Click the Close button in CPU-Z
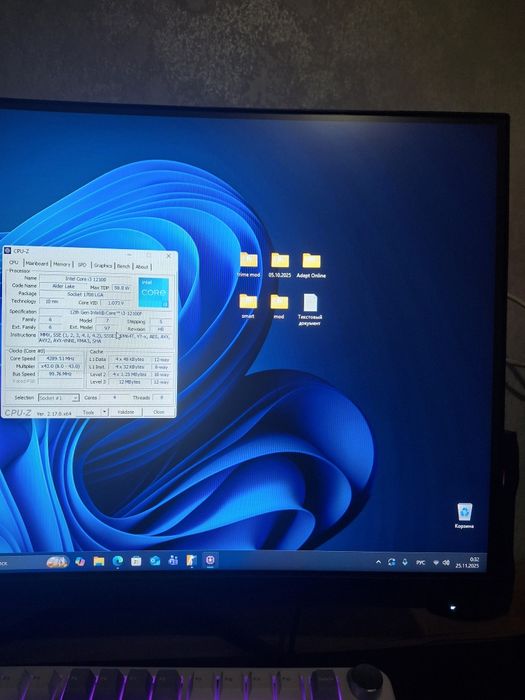 click(x=158, y=412)
